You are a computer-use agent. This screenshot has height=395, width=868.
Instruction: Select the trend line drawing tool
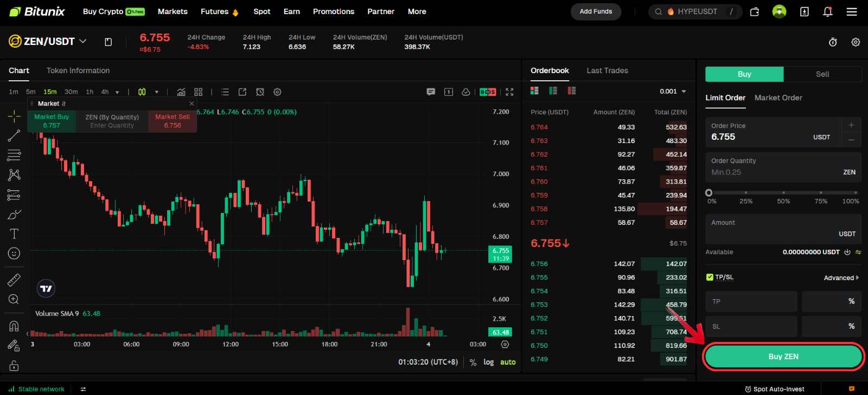[x=14, y=135]
